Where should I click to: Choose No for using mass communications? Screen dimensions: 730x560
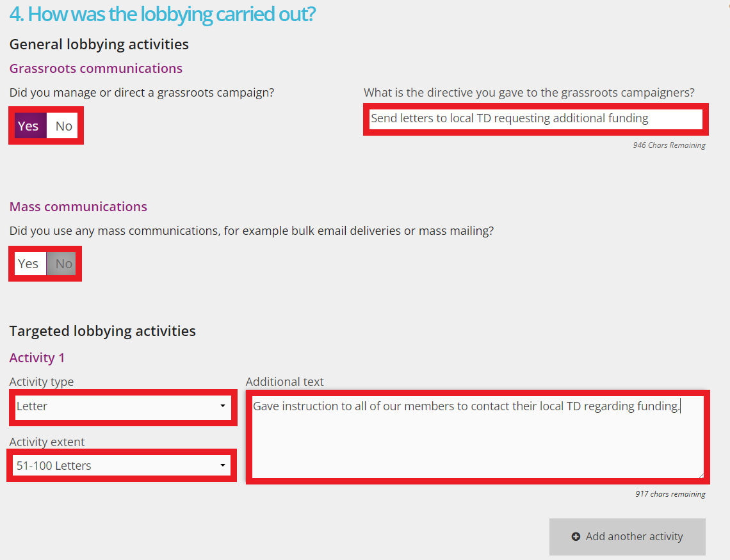click(63, 264)
